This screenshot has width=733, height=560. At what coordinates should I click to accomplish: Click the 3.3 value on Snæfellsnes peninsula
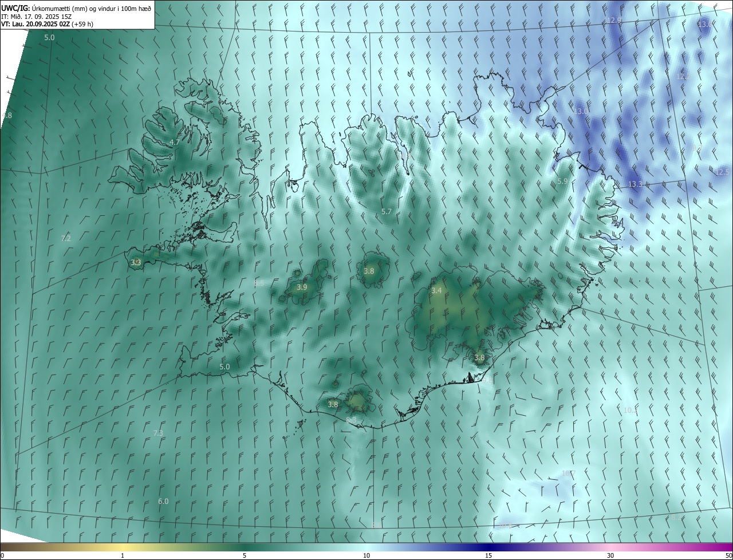136,263
